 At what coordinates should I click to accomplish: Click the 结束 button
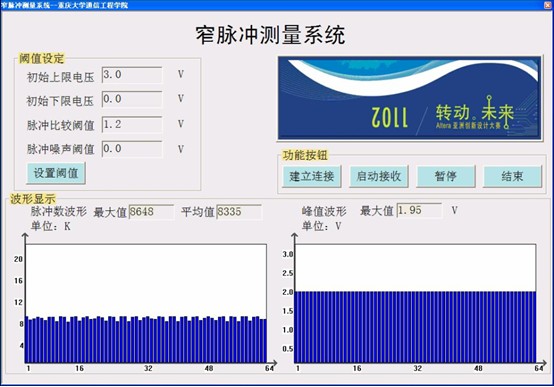coord(512,176)
